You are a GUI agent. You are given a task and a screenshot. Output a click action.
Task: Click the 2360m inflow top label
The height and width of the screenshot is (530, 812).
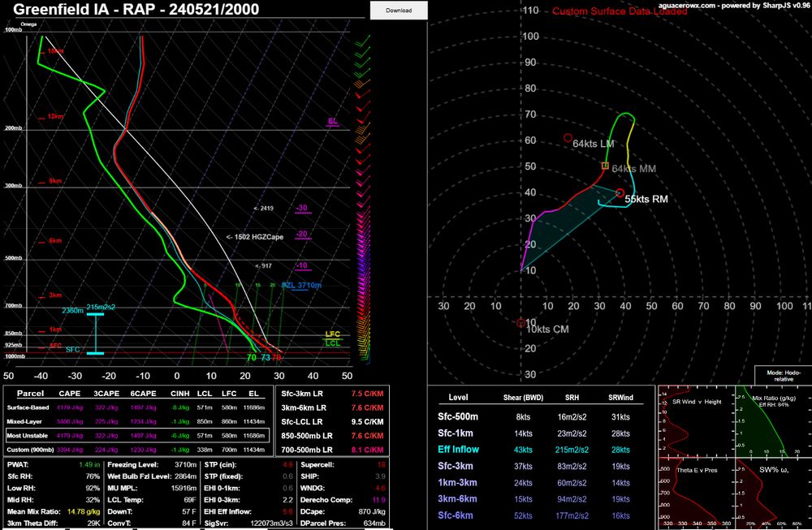(x=72, y=311)
